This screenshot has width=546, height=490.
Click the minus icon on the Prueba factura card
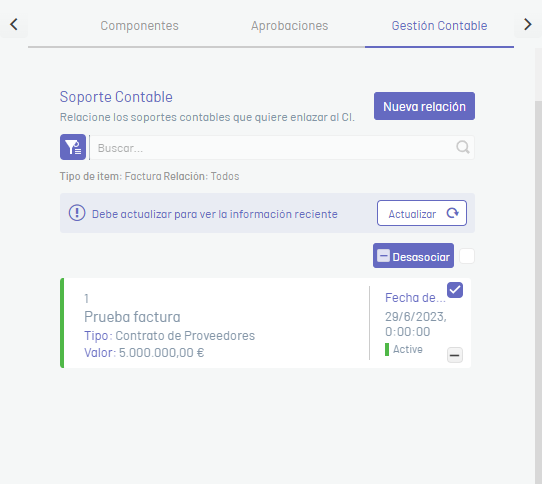(455, 355)
